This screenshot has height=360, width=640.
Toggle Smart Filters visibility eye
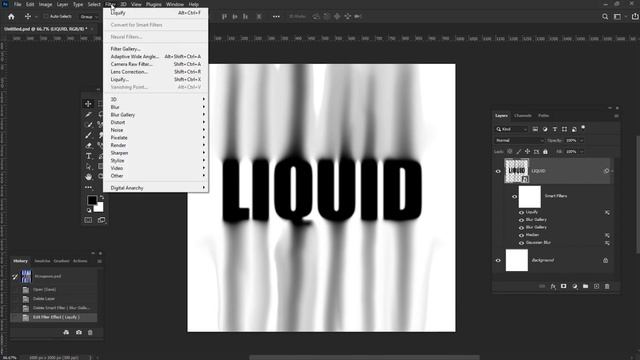coord(514,197)
